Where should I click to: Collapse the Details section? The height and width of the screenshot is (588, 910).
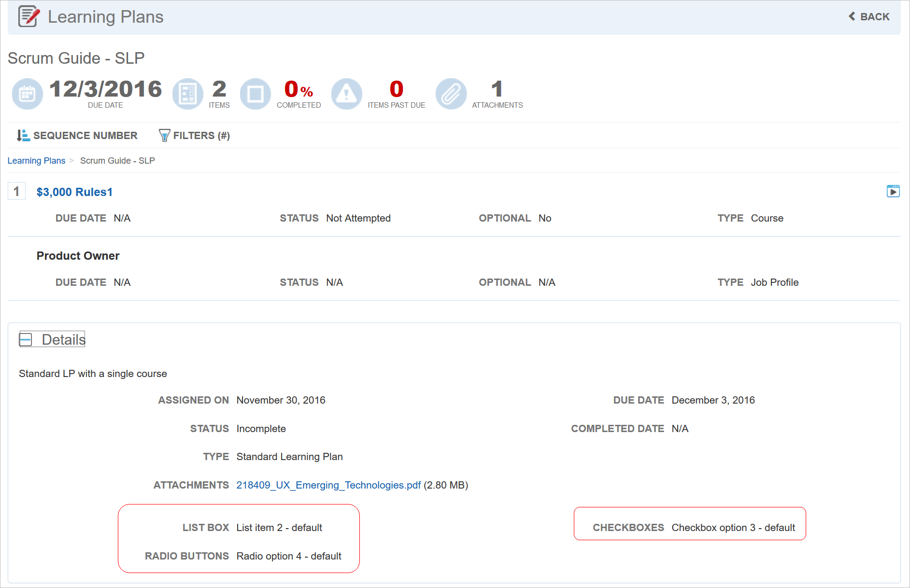(26, 339)
